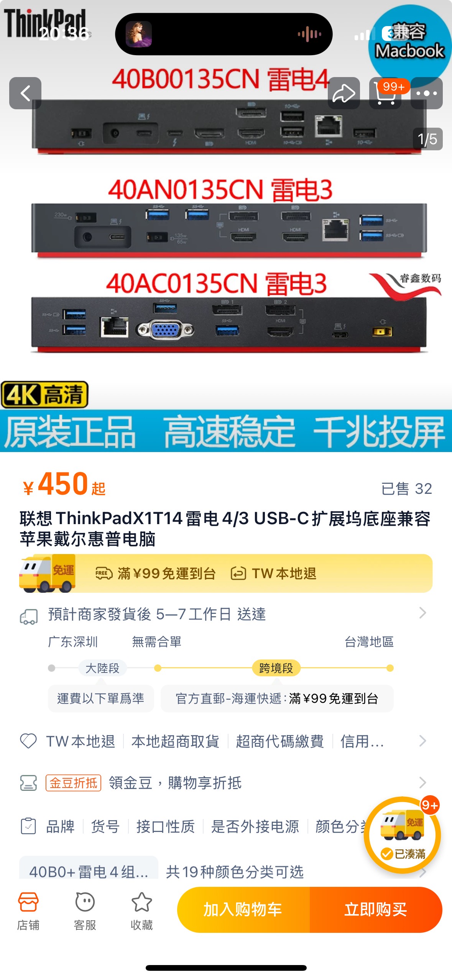Viewport: 452px width, 980px height.
Task: Tap 加入购物车 button
Action: click(x=243, y=909)
